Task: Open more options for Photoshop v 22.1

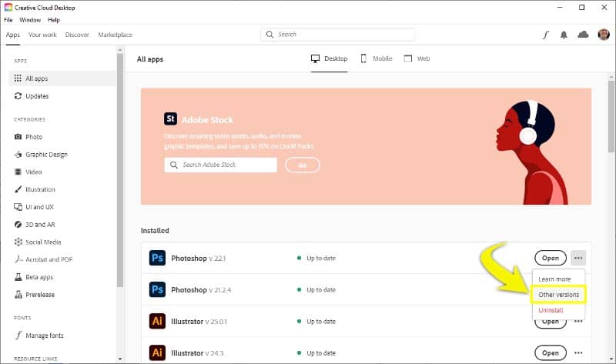Action: click(x=578, y=258)
